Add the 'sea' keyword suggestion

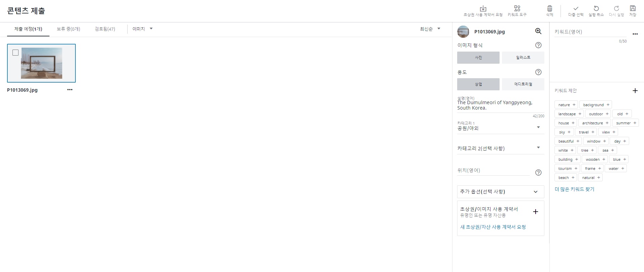tap(608, 150)
